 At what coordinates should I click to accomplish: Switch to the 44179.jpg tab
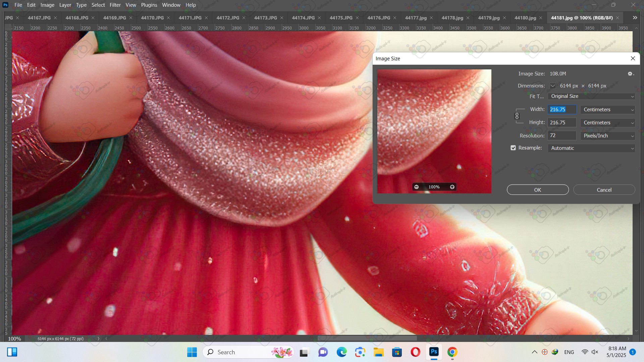coord(489,18)
